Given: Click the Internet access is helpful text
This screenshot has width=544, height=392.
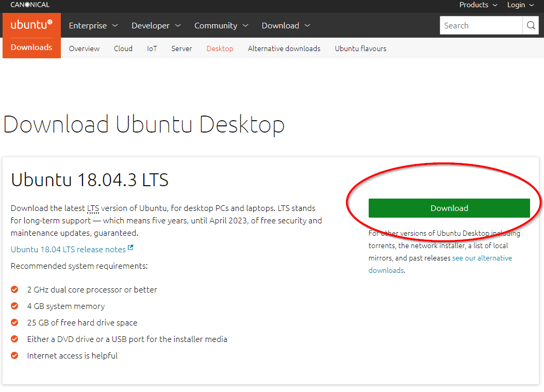Looking at the screenshot, I should [x=72, y=356].
